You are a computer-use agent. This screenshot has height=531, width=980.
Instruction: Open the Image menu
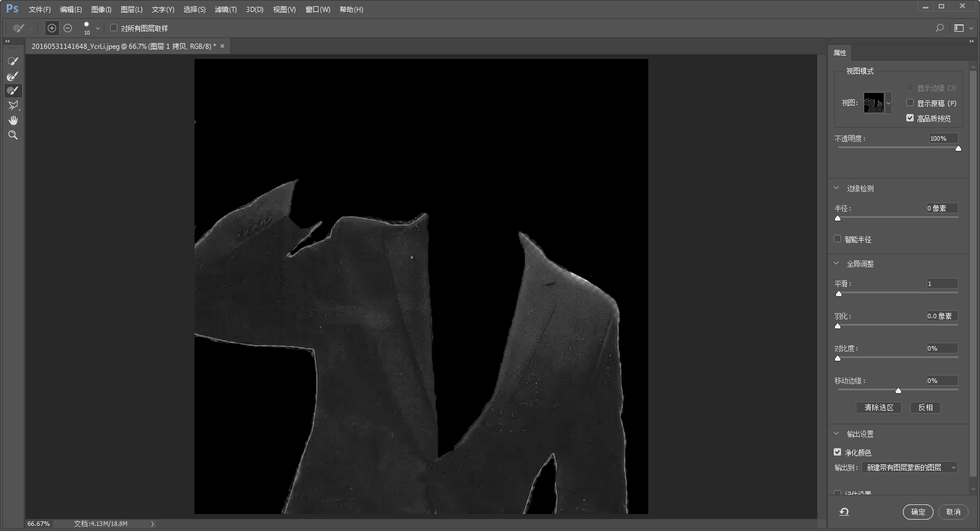102,10
